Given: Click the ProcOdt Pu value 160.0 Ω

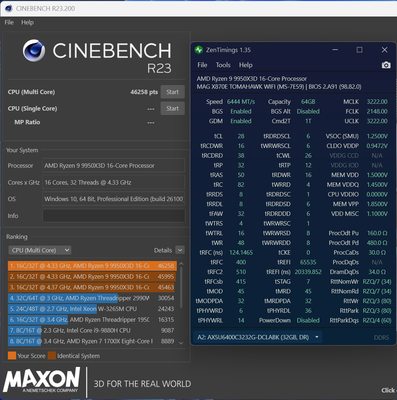Looking at the screenshot, I should pos(377,233).
